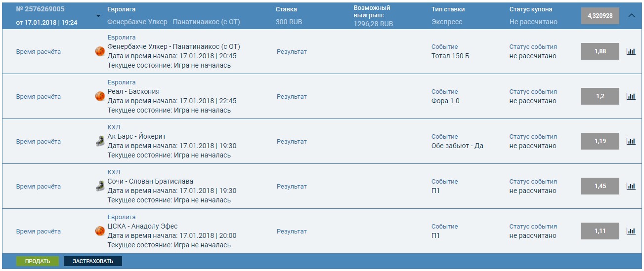This screenshot has height=271, width=644.
Task: Collapse the coupon with the top-right chevron
Action: point(631,15)
